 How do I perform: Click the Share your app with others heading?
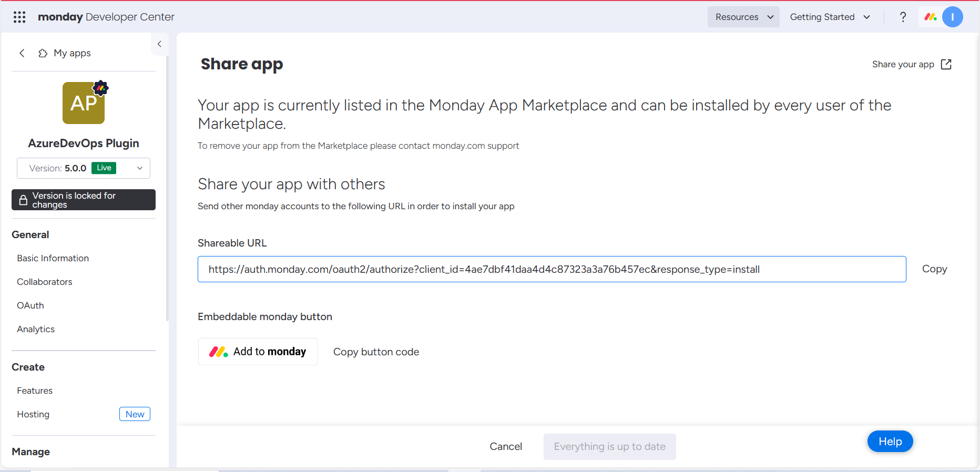[x=291, y=184]
